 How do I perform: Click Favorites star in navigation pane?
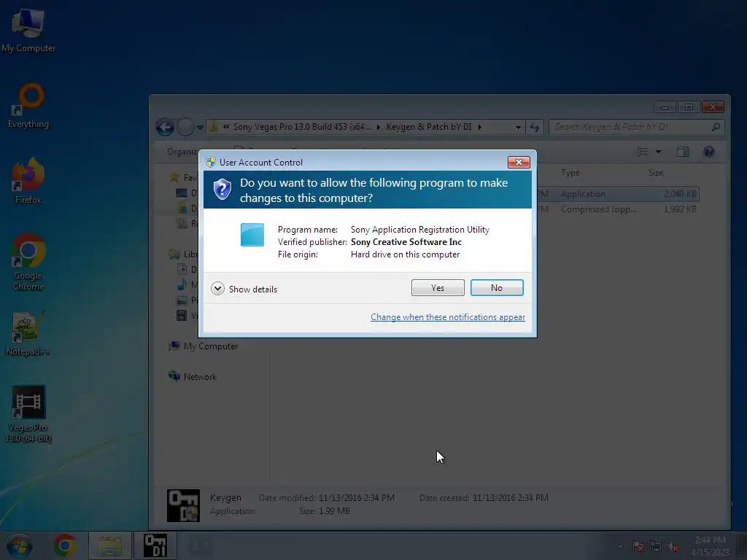(x=174, y=178)
